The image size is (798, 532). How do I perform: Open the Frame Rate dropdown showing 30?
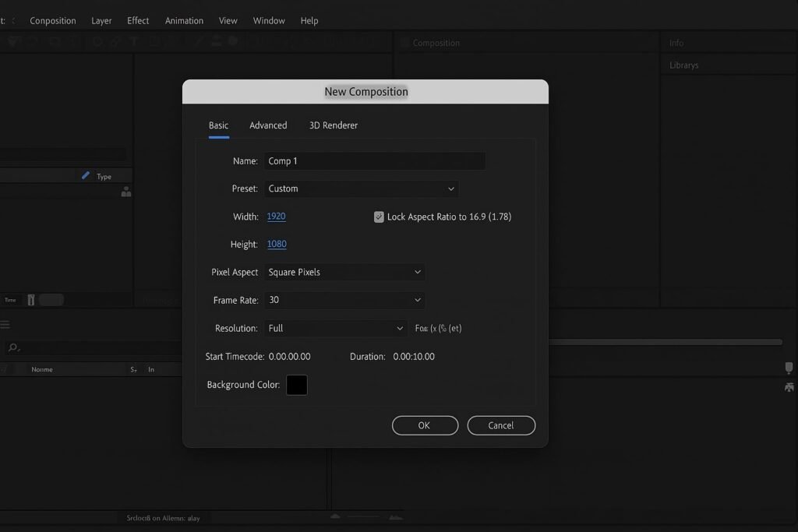point(344,300)
